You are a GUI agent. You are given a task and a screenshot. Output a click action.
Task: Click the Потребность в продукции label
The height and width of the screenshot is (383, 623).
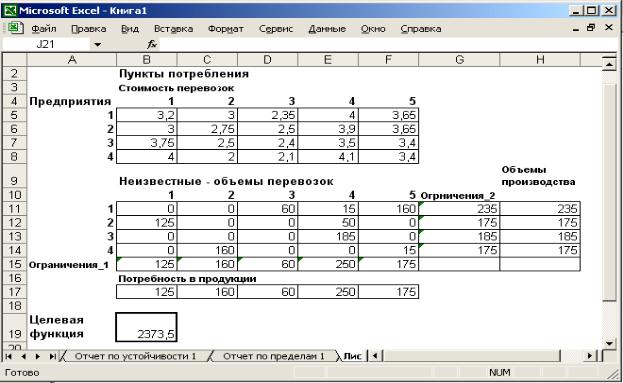tap(187, 279)
